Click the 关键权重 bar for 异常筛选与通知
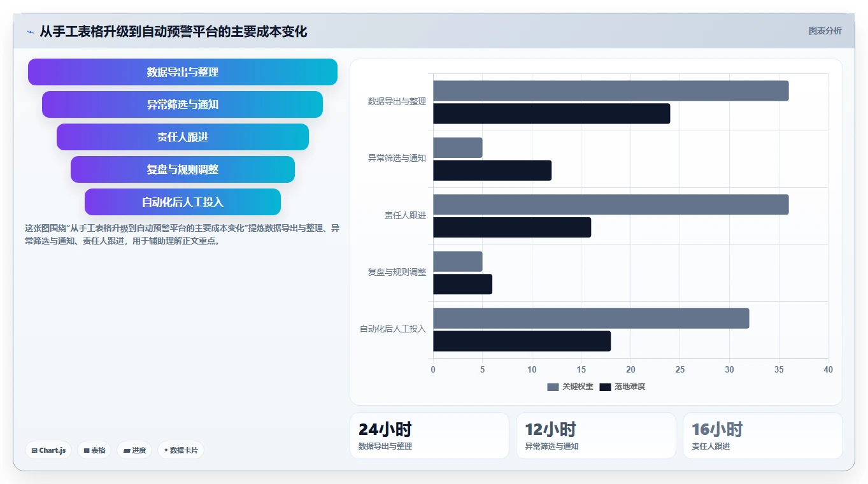This screenshot has width=868, height=484. coord(458,148)
